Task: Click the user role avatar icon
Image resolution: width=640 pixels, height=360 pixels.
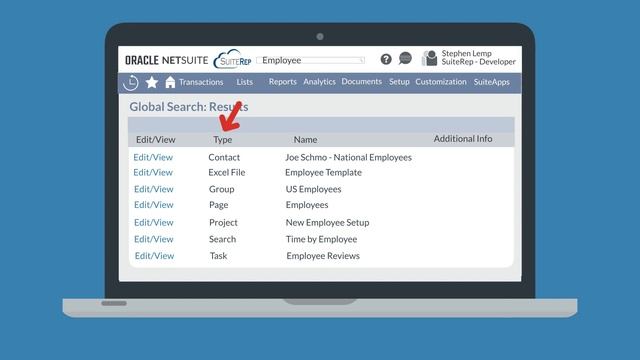Action: pyautogui.click(x=429, y=58)
